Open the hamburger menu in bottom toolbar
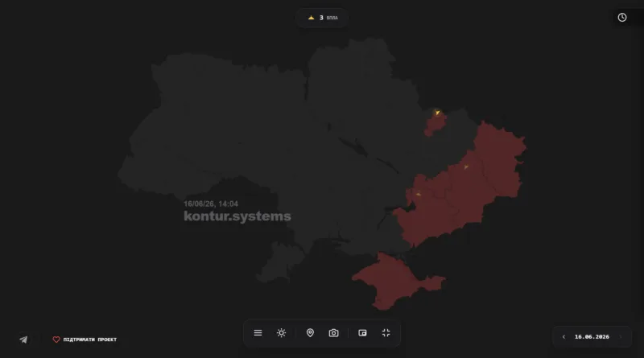Screen dimensions: 644x358 tap(258, 333)
